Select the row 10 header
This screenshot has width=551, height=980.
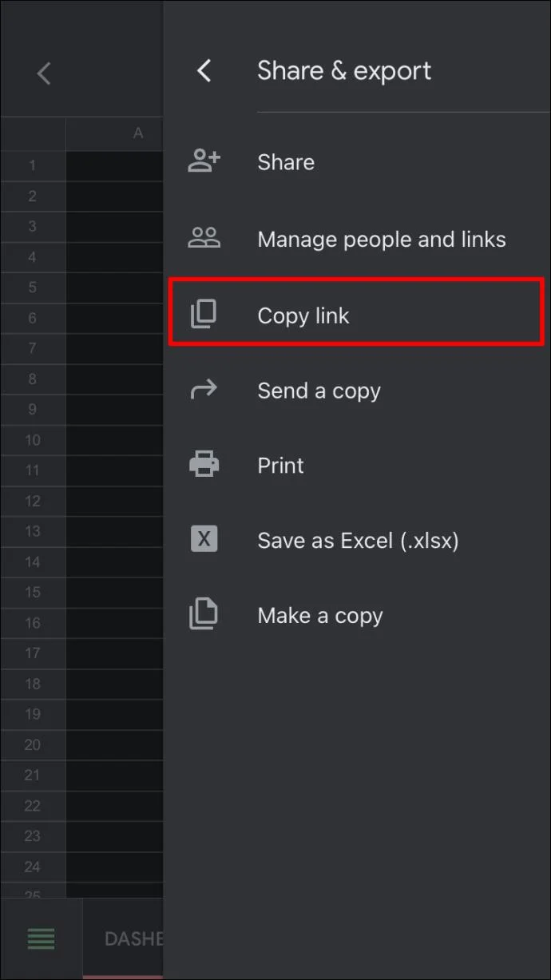[x=33, y=440]
